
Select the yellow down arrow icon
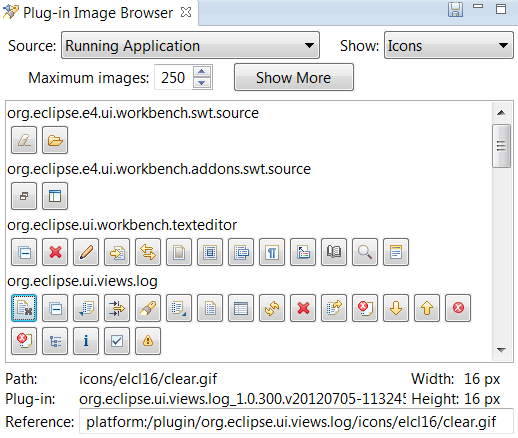(x=396, y=308)
